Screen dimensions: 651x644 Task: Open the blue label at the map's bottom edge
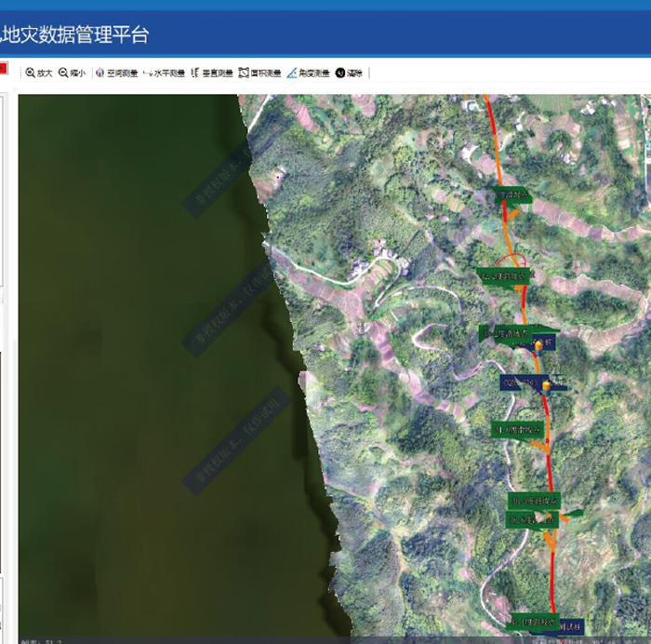click(570, 625)
